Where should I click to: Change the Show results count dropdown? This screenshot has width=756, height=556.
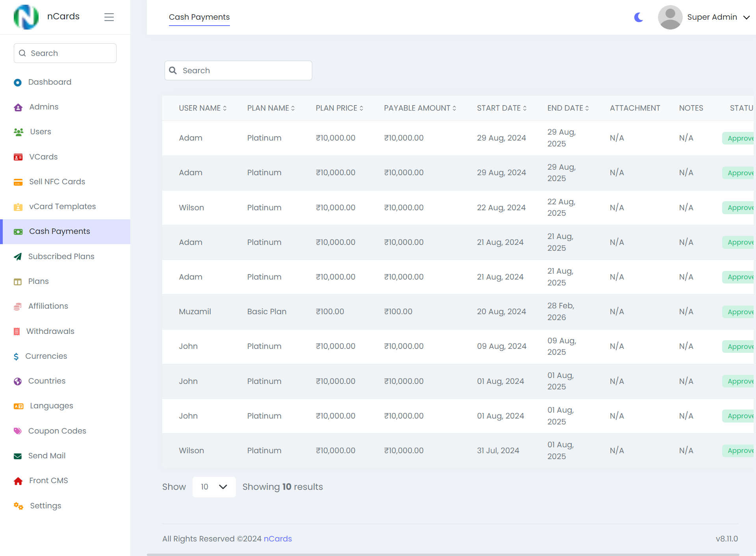214,487
